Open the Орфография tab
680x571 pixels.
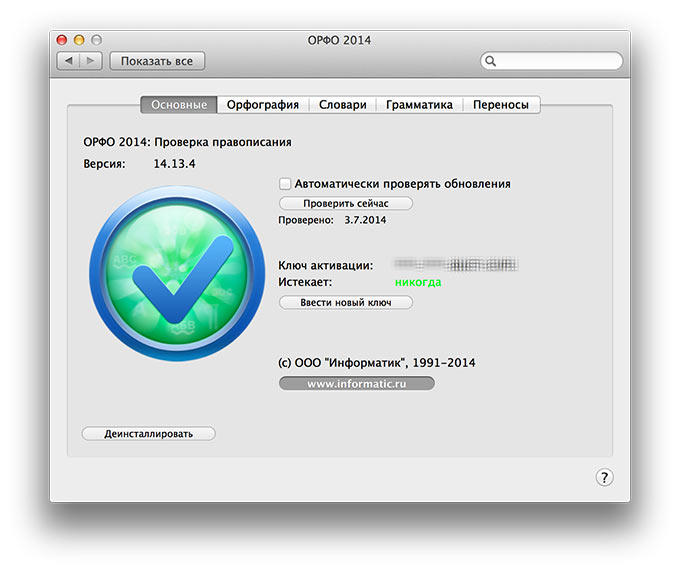pyautogui.click(x=263, y=104)
